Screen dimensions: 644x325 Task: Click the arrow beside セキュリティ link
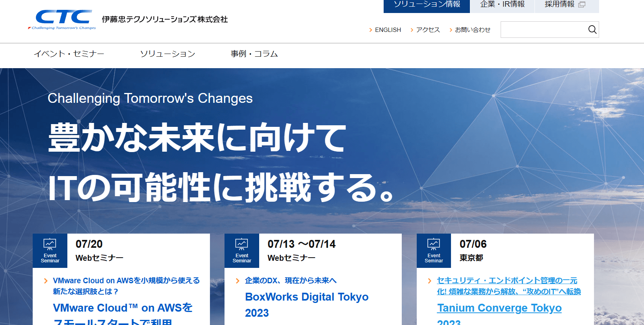429,281
